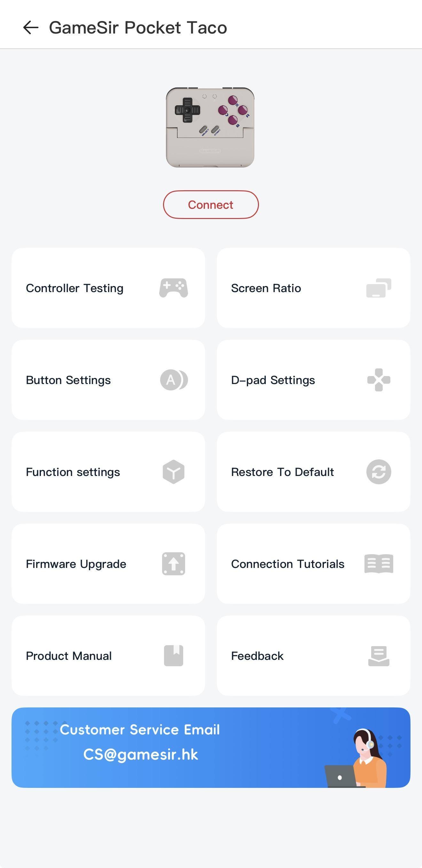Click the gamepad icon for Controller Testing
The height and width of the screenshot is (868, 422).
(x=173, y=288)
